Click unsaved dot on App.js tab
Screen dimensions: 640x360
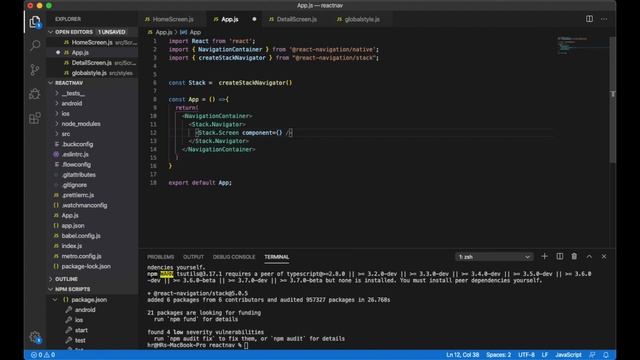254,19
